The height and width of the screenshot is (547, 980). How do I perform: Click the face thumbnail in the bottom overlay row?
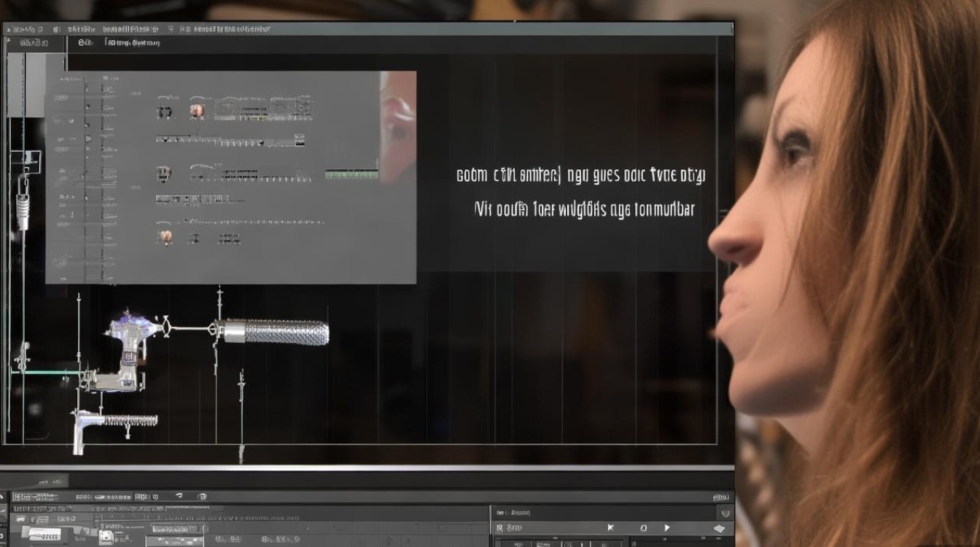point(166,236)
